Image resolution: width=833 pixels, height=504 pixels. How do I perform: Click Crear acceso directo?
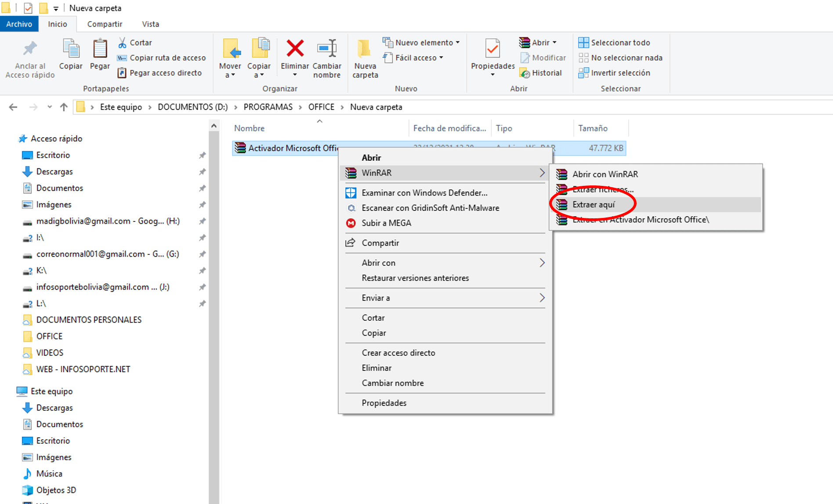coord(445,353)
